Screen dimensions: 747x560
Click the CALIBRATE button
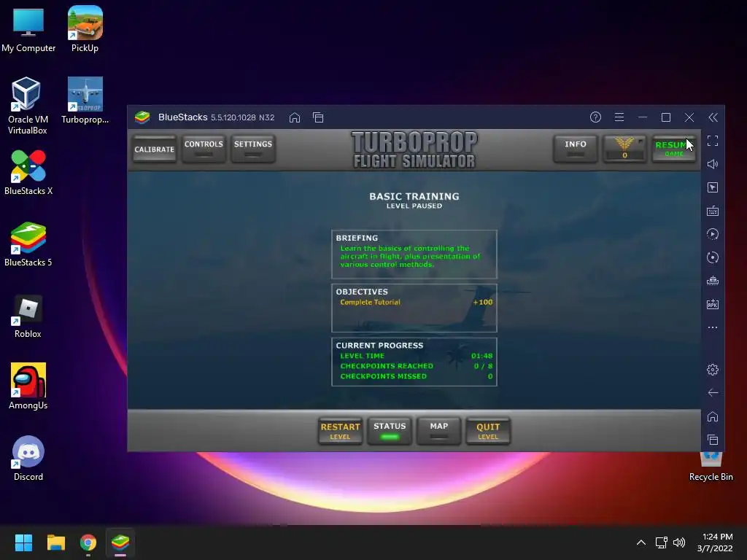155,149
